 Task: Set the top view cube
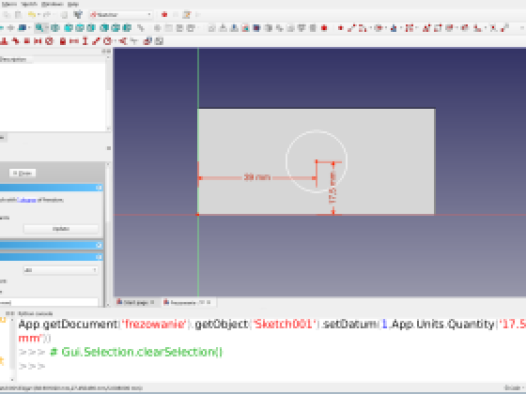coord(80,28)
